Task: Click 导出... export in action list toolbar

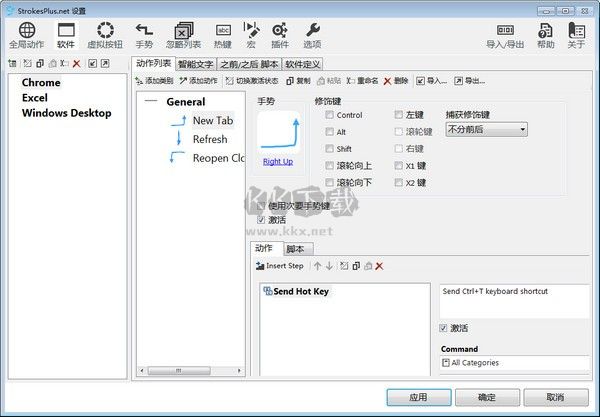Action: (x=470, y=81)
